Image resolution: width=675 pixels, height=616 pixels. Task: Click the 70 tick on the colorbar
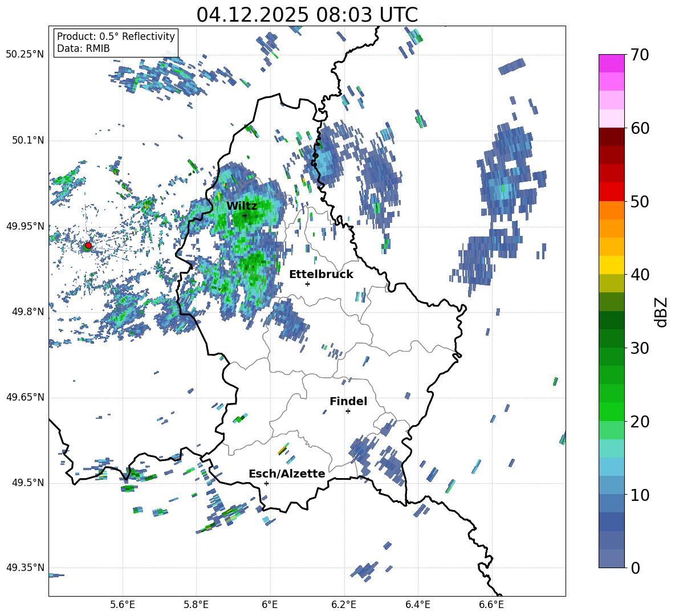640,55
